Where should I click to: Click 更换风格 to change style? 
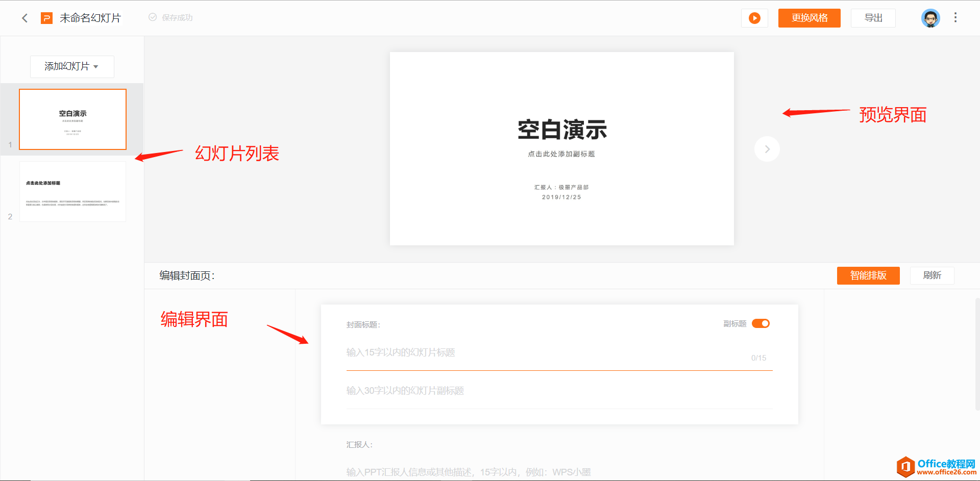click(x=809, y=18)
